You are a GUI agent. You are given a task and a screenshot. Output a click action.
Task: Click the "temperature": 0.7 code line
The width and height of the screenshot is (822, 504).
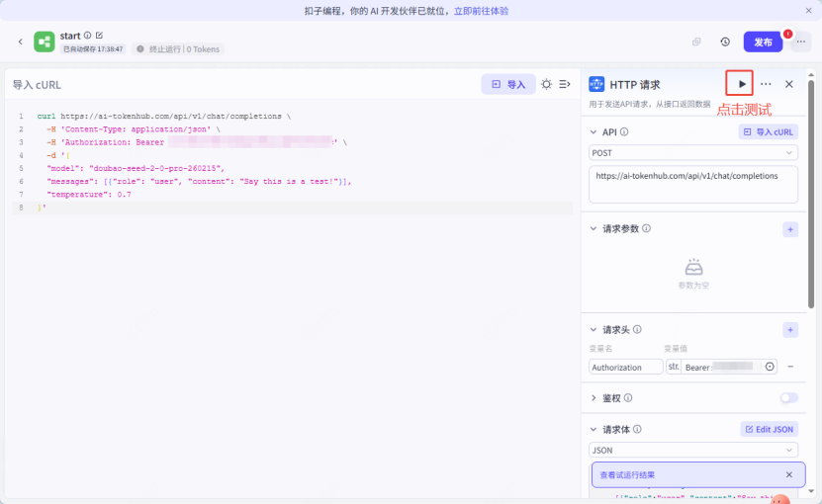click(x=89, y=195)
